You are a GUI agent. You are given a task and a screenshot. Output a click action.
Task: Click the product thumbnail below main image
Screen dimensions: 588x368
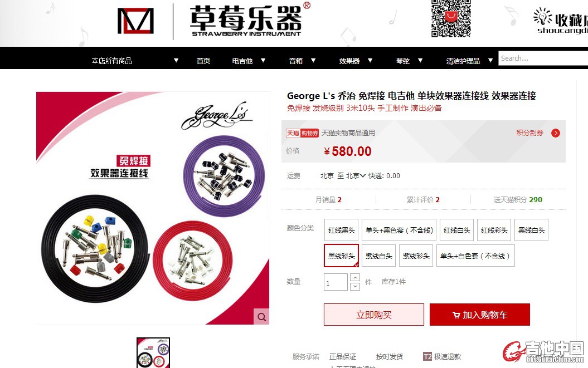153,352
